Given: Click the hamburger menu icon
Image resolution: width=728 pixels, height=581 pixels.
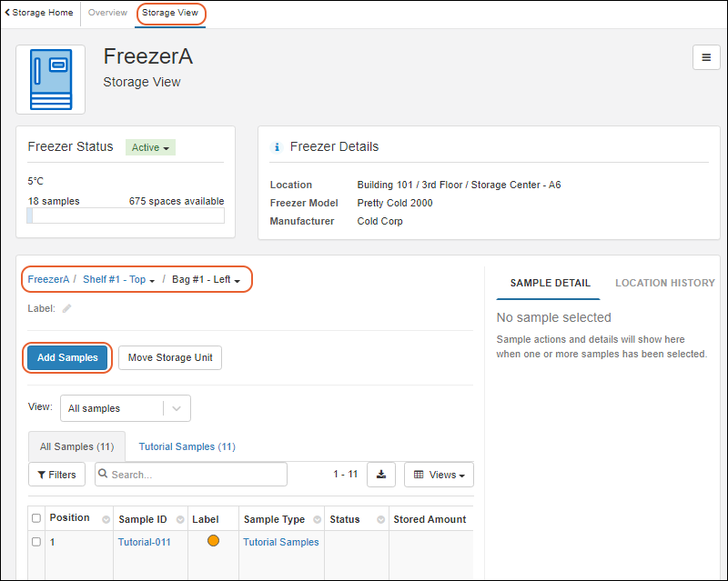Looking at the screenshot, I should 706,57.
